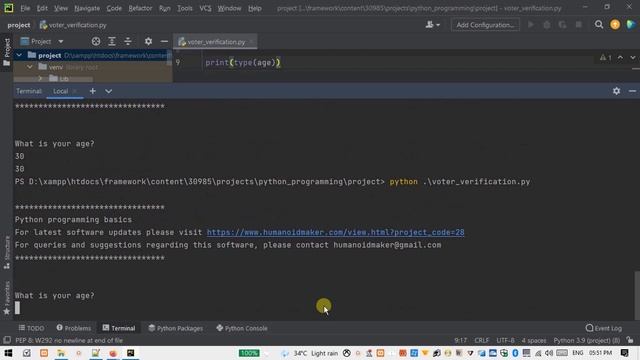The image size is (640, 360).
Task: Open Windows Start menu
Action: click(8, 353)
